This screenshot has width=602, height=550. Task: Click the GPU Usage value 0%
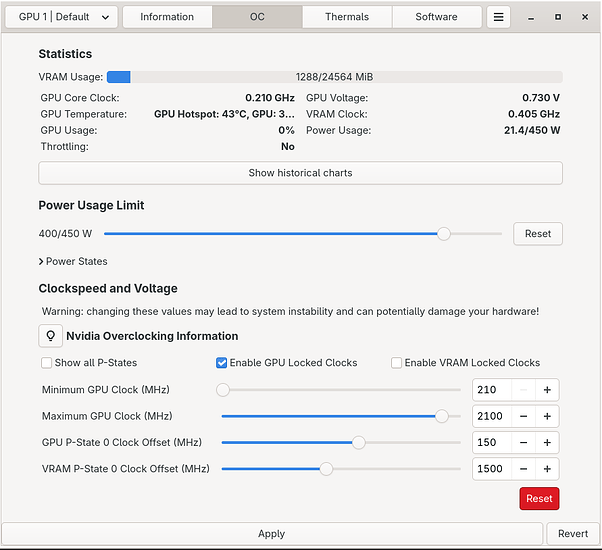pos(286,130)
